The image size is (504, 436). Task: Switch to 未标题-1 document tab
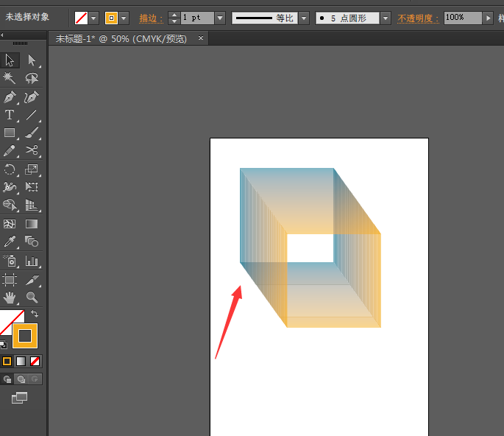121,38
